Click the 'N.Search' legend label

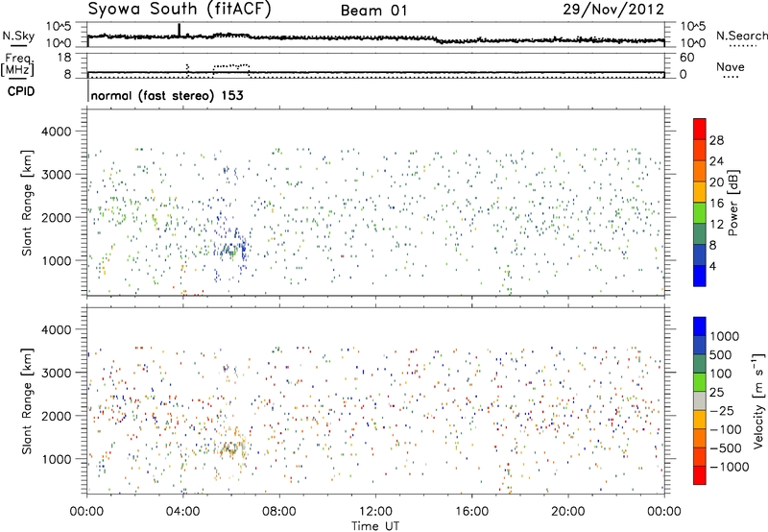(x=741, y=36)
